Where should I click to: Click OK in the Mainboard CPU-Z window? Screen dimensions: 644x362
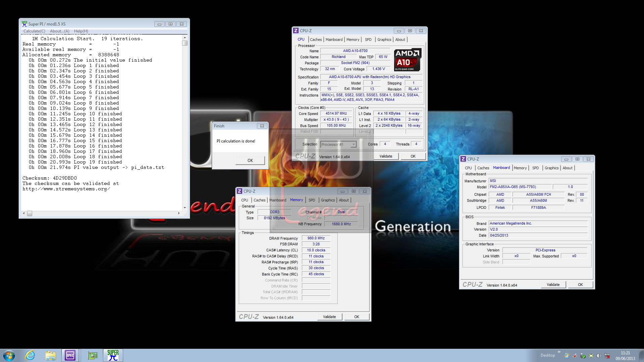580,285
